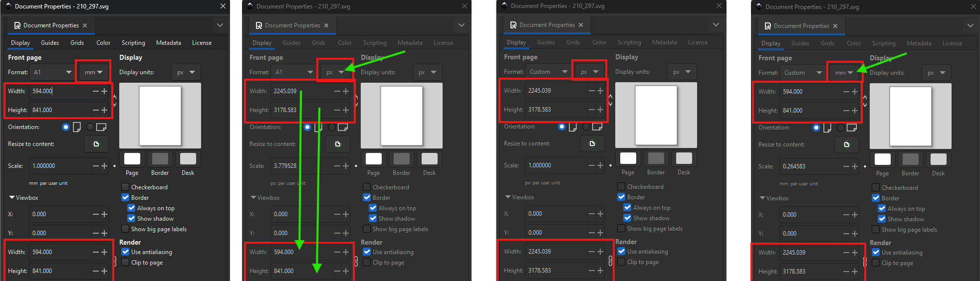Image resolution: width=980 pixels, height=281 pixels.
Task: Increase front page Height with plus, leftmost dialog
Action: tap(104, 110)
